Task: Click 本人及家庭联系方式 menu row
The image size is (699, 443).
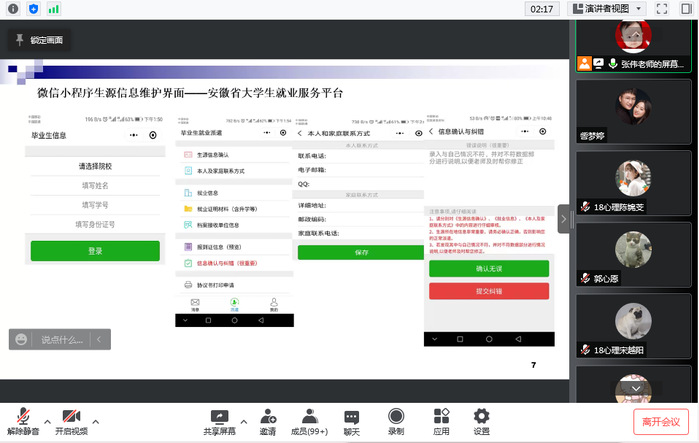Action: (x=234, y=171)
